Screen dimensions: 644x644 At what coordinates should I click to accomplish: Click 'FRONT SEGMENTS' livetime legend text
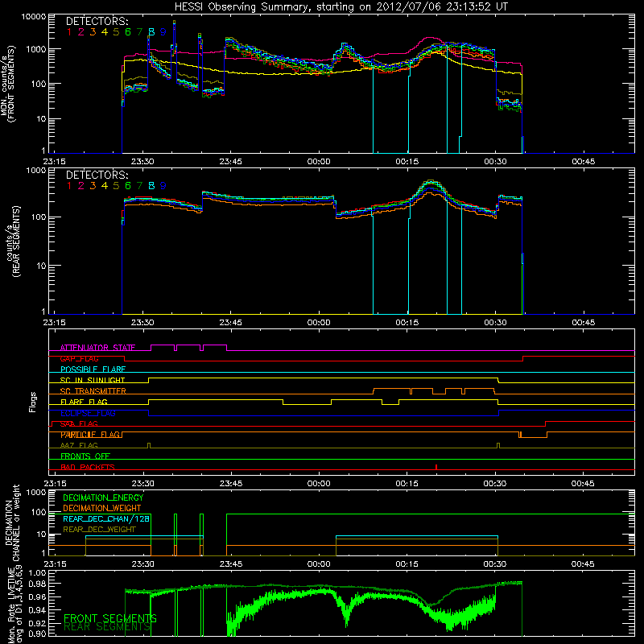(110, 618)
